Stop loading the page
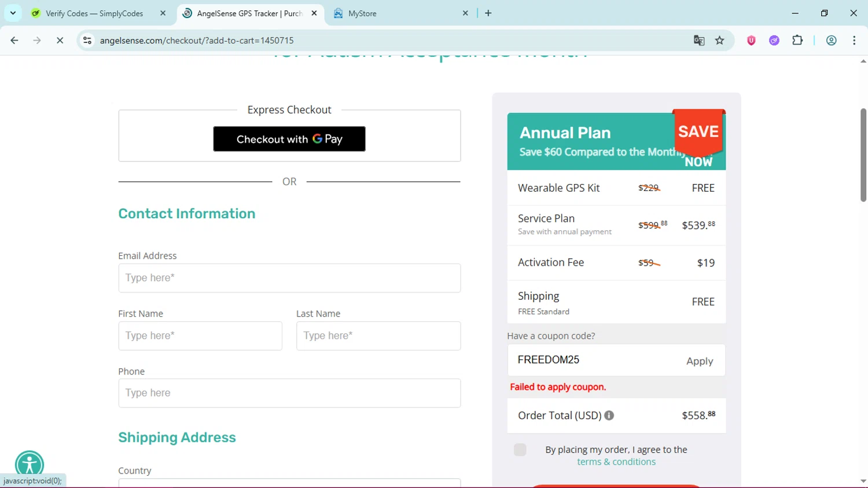Image resolution: width=868 pixels, height=488 pixels. tap(60, 41)
